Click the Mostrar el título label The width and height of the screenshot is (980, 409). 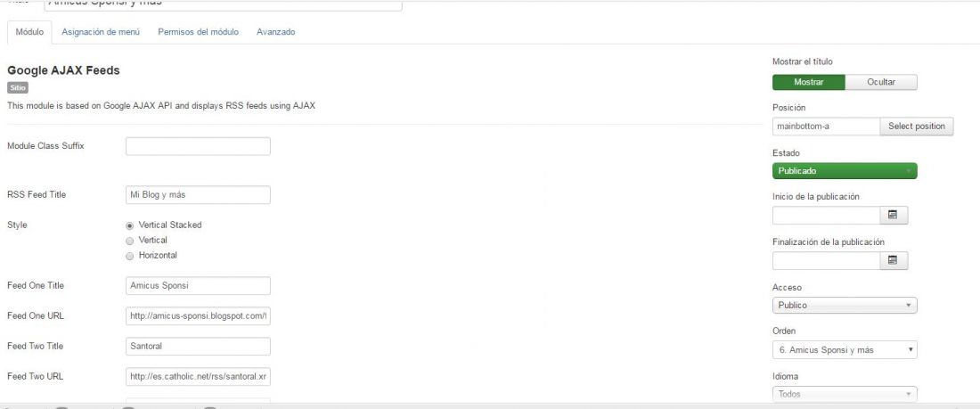point(803,61)
